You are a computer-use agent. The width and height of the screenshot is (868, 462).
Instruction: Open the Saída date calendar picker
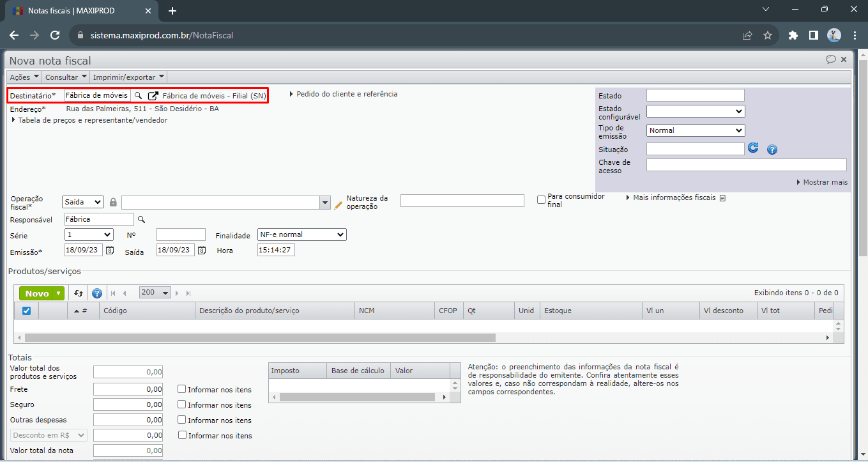click(x=202, y=250)
